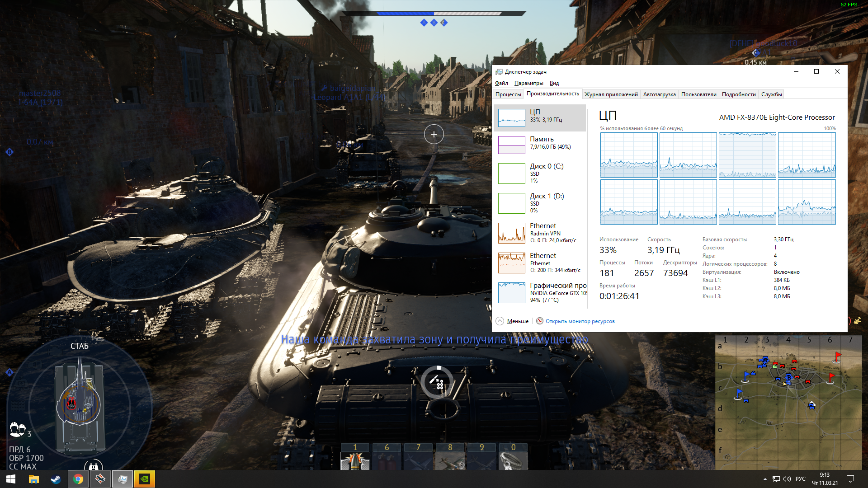Click the aiming crosshair circle
Image resolution: width=868 pixels, height=488 pixels.
(x=434, y=134)
